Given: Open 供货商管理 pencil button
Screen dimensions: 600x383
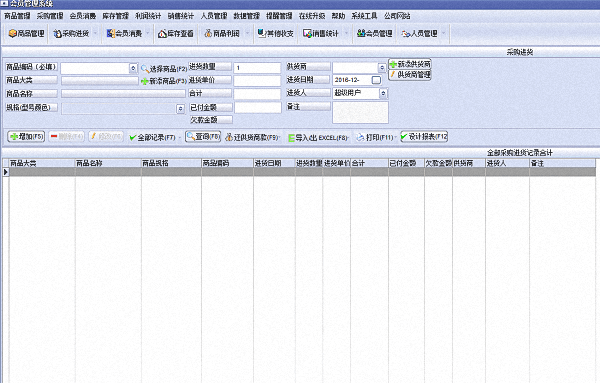Looking at the screenshot, I should pyautogui.click(x=410, y=75).
